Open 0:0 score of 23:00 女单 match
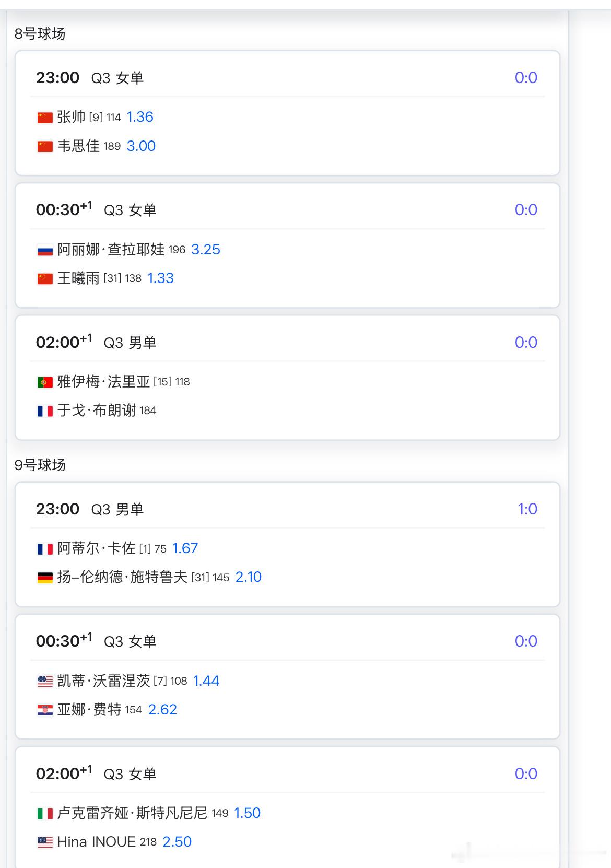The image size is (611, 868). (526, 78)
